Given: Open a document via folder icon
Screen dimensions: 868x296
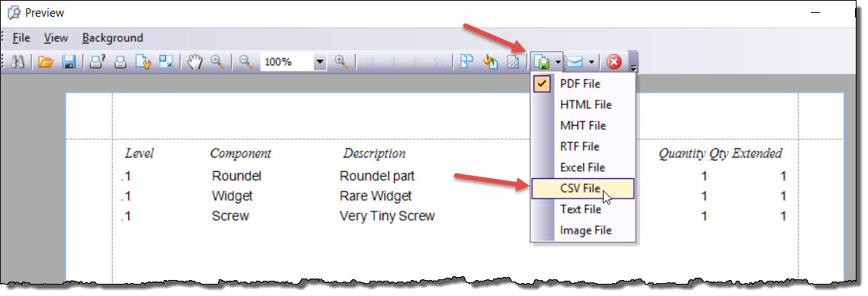Looking at the screenshot, I should [x=46, y=62].
